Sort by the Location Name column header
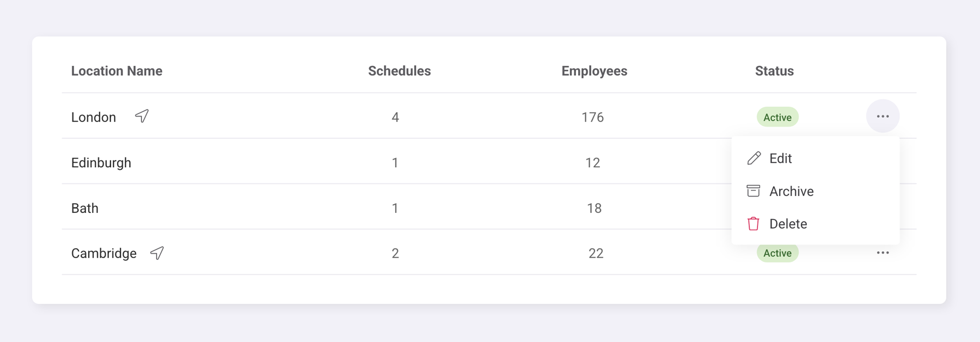Viewport: 980px width, 342px height. pyautogui.click(x=117, y=71)
